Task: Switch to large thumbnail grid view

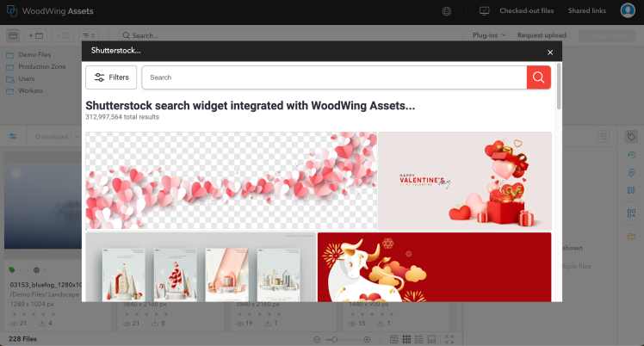Action: coord(393,339)
